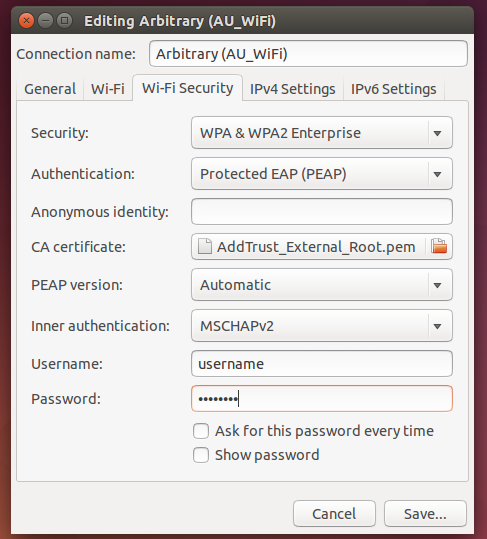Click the Password: label
Image resolution: width=487 pixels, height=539 pixels.
point(66,399)
